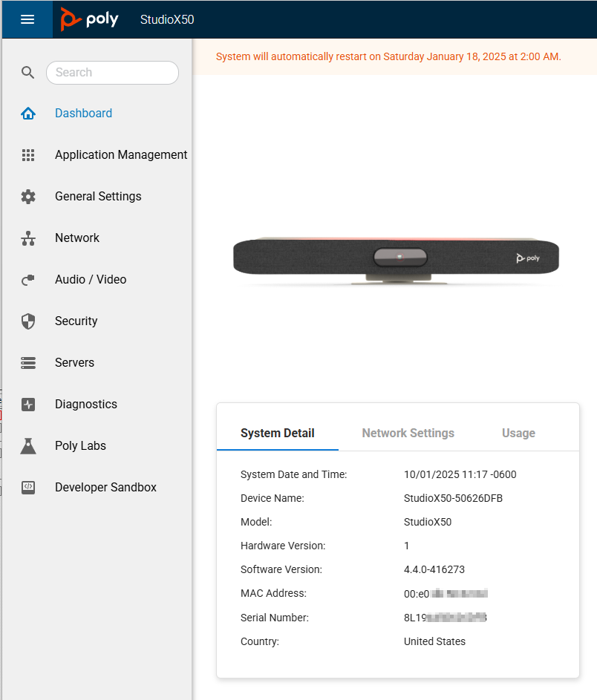Image resolution: width=597 pixels, height=700 pixels.
Task: Open the Diagnostics panel icon
Action: tap(28, 404)
